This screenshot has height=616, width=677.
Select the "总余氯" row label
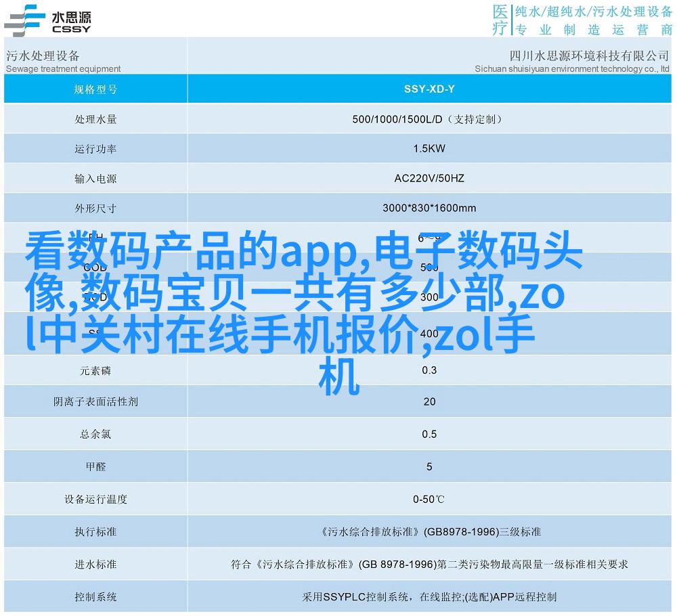95,435
